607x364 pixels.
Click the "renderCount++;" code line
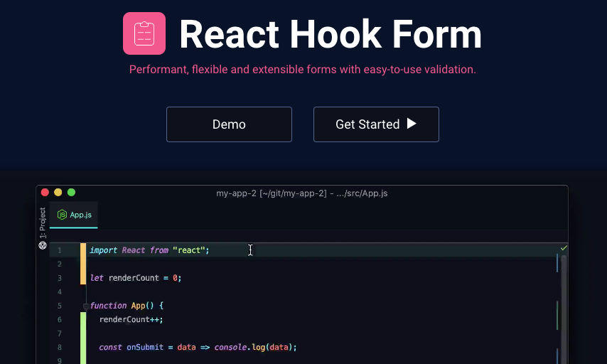point(131,319)
